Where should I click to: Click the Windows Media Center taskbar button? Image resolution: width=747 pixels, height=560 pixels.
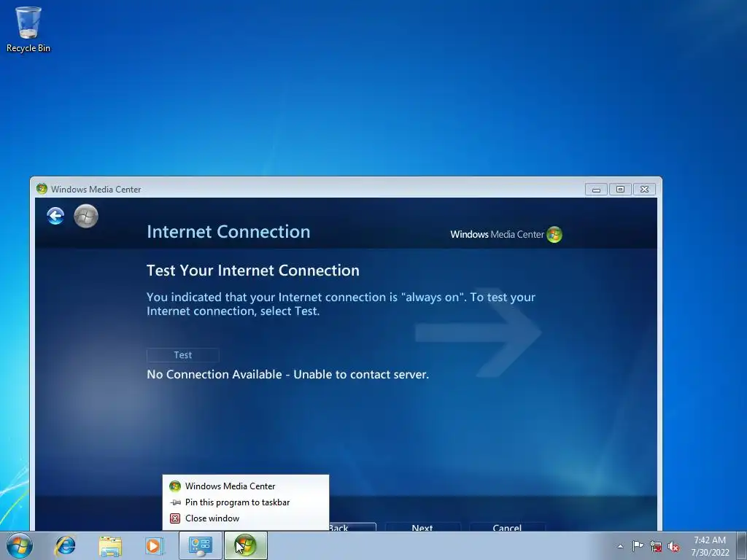(x=245, y=545)
